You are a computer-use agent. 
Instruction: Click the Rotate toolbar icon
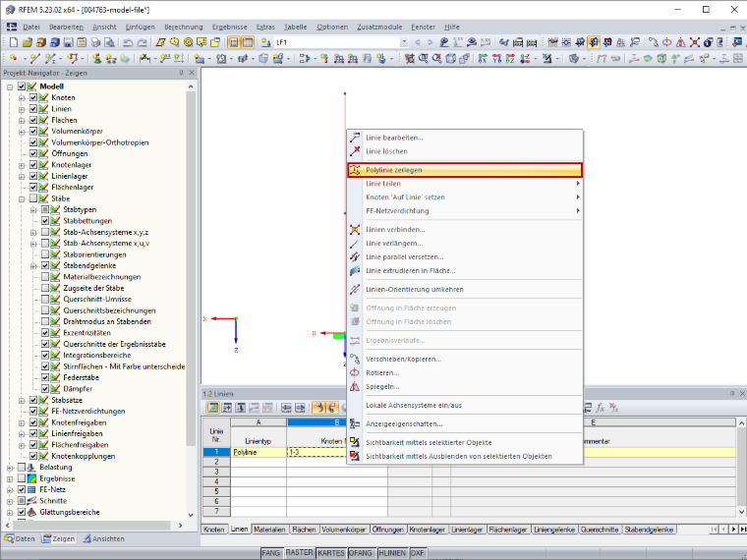(667, 42)
